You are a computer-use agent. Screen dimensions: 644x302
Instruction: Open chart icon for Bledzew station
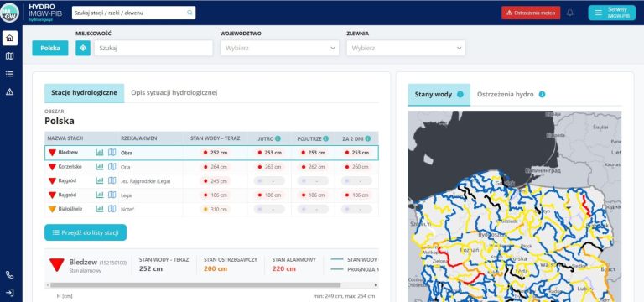point(100,153)
